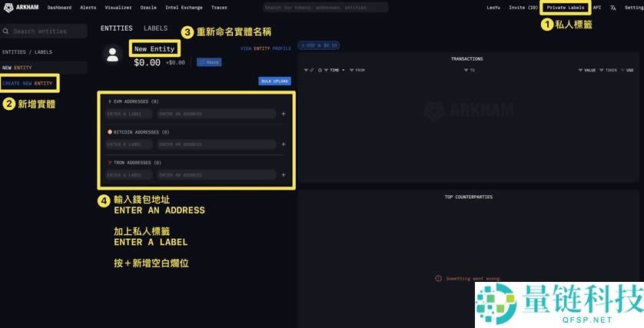This screenshot has width=644, height=328.
Task: Open the LeoYu user profile link
Action: tap(493, 8)
